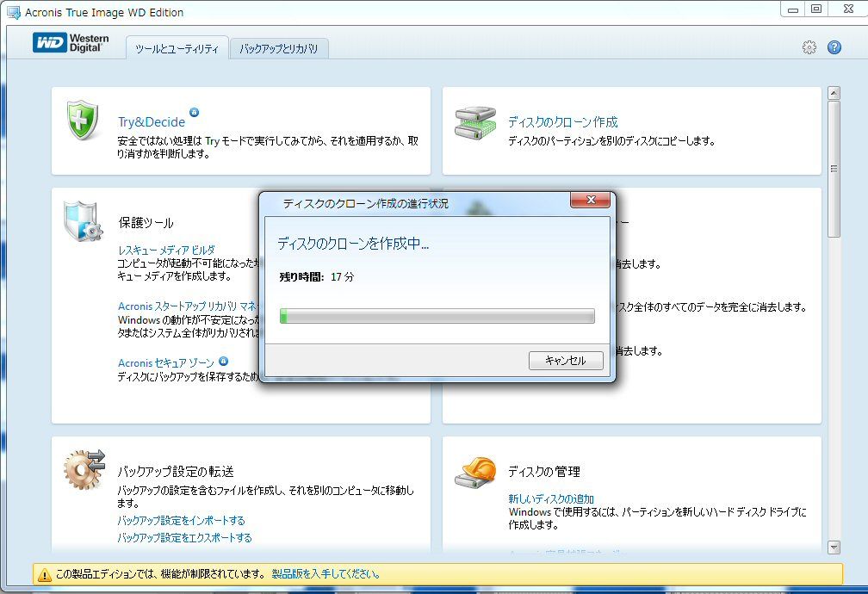Open the Try&Decide link
This screenshot has height=594, width=868.
tap(152, 121)
